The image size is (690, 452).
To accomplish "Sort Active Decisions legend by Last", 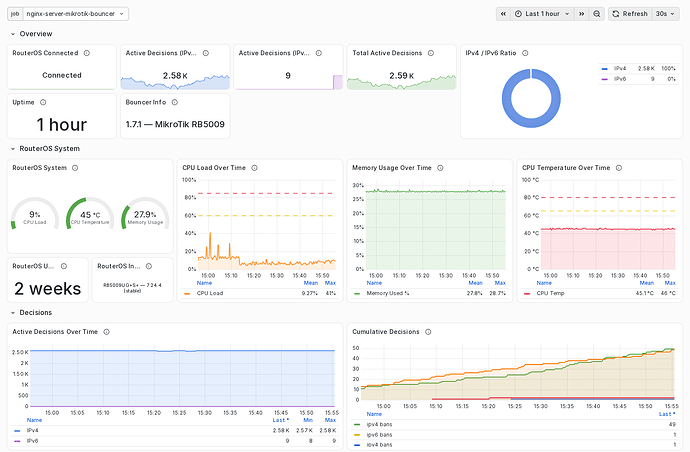I will click(x=280, y=420).
